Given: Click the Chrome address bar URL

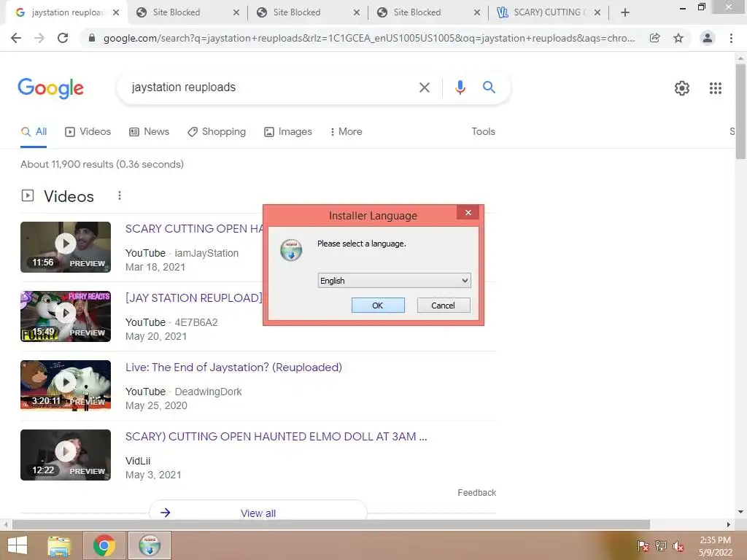Looking at the screenshot, I should 368,38.
